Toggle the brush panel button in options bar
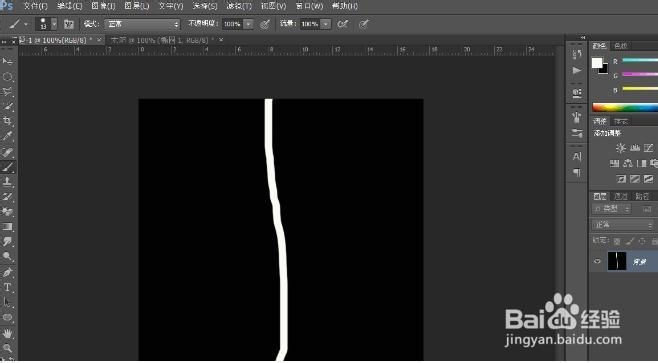658x363 pixels. tap(68, 24)
